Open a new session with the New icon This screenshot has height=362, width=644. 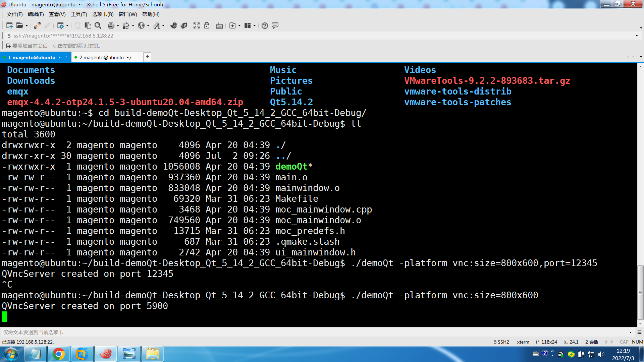point(9,25)
